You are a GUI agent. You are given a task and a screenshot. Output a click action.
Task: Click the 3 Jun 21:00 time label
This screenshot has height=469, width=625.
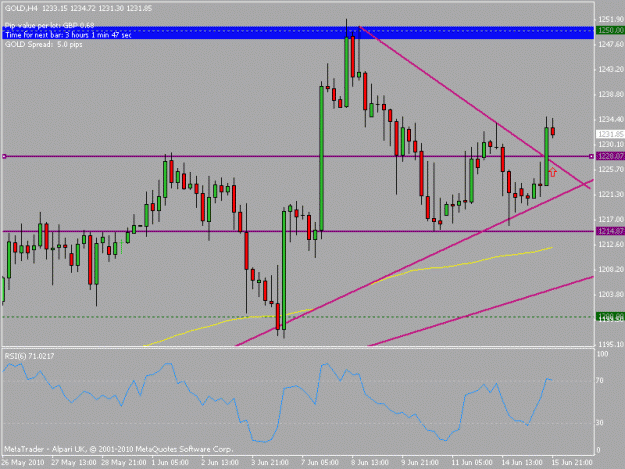(x=270, y=463)
